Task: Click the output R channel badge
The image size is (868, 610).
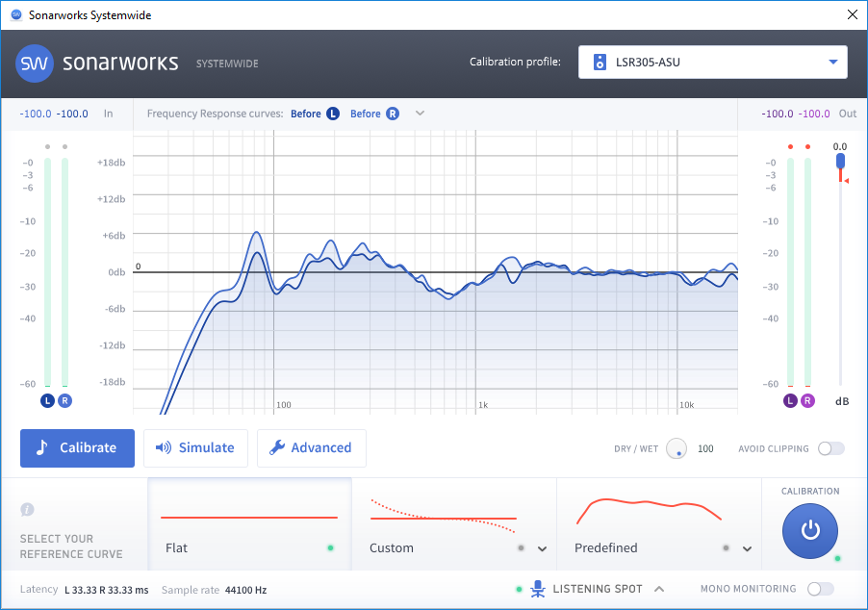Action: click(x=807, y=401)
